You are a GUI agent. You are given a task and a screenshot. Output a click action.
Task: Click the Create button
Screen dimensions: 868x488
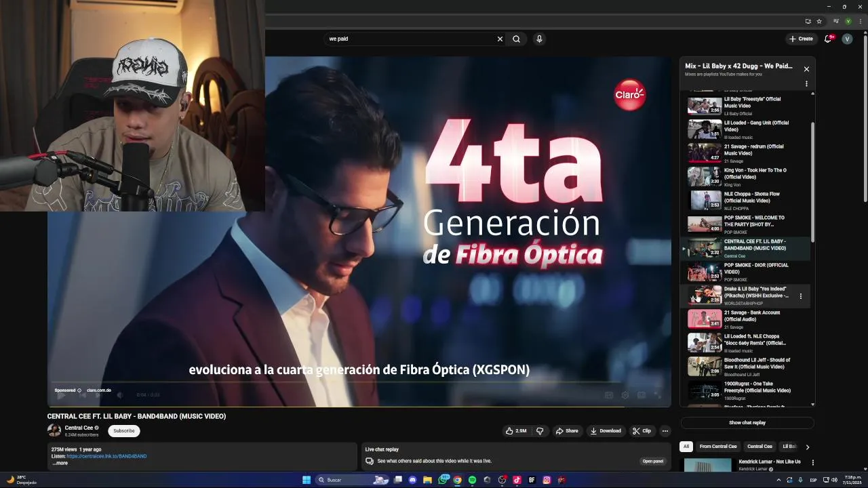[801, 39]
